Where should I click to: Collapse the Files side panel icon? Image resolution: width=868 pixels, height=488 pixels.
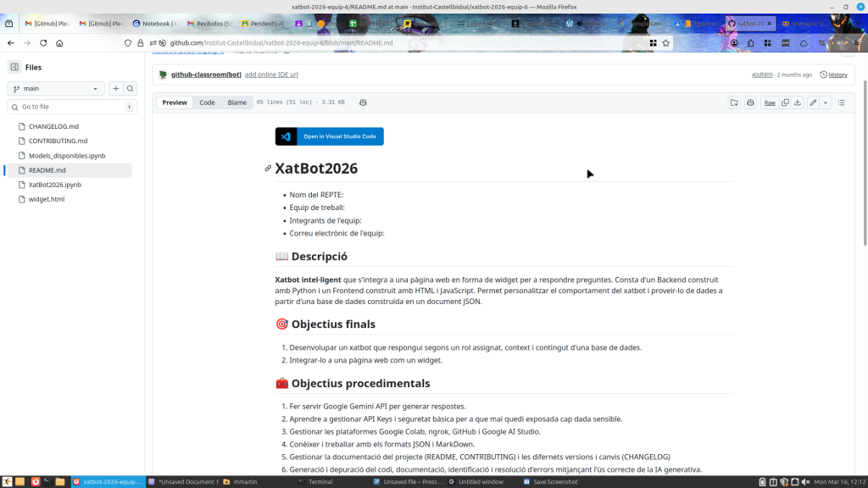tap(14, 67)
